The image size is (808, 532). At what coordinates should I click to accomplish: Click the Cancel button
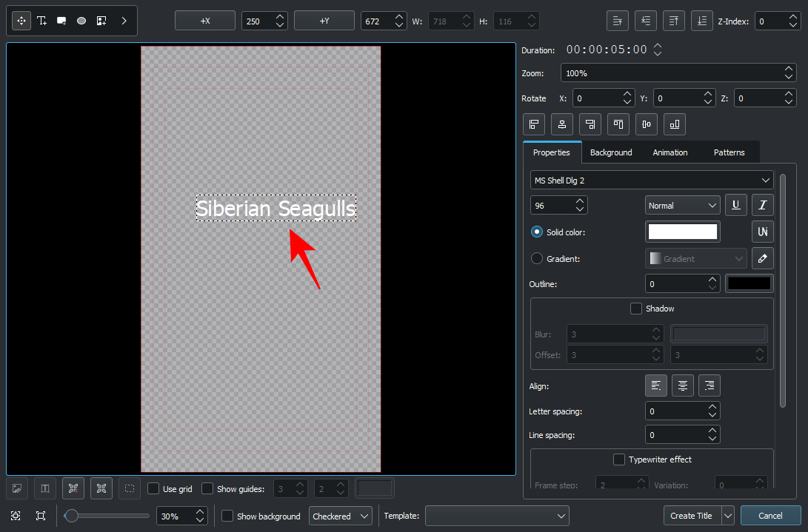770,516
